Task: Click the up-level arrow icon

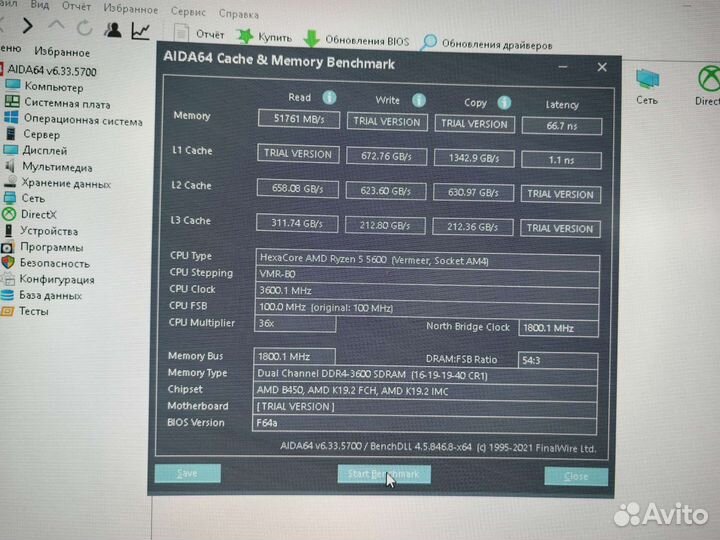Action: [x=56, y=26]
